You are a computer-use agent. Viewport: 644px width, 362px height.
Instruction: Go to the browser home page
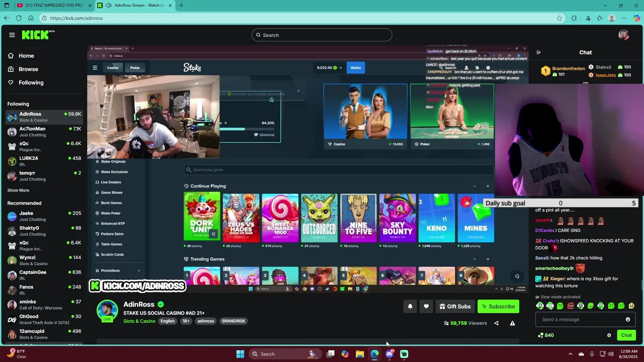coord(31,18)
